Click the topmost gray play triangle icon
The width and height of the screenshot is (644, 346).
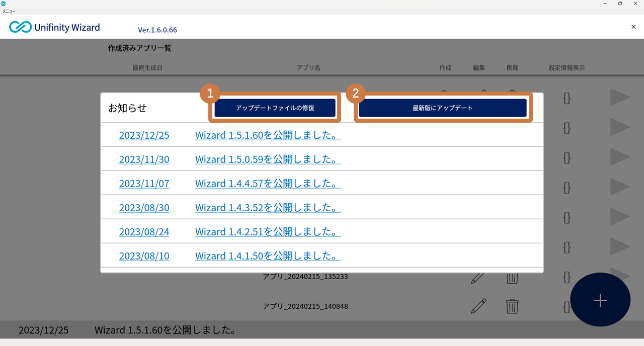coord(620,98)
